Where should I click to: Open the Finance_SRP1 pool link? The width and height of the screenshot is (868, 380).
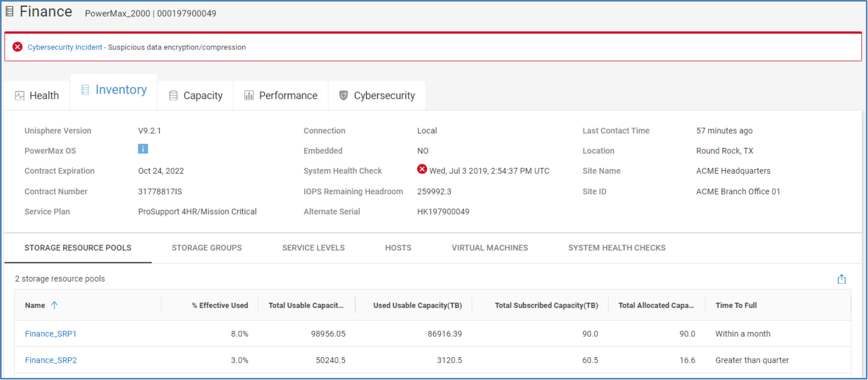[51, 334]
